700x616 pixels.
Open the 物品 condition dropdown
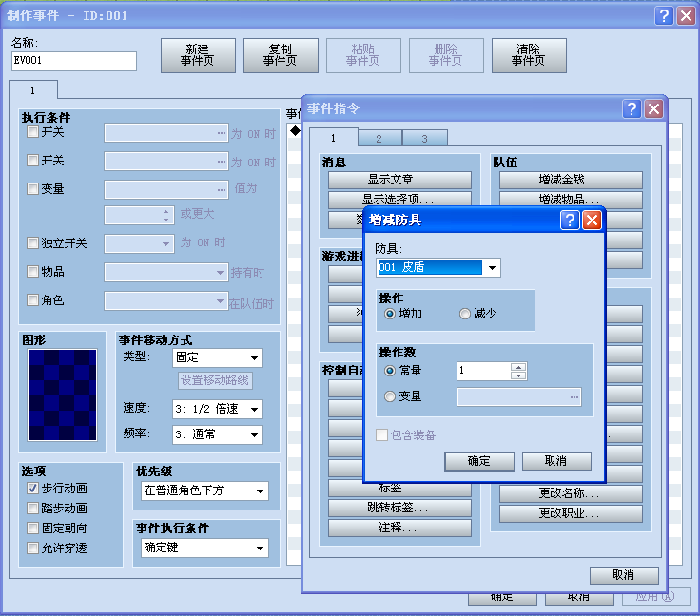point(166,273)
